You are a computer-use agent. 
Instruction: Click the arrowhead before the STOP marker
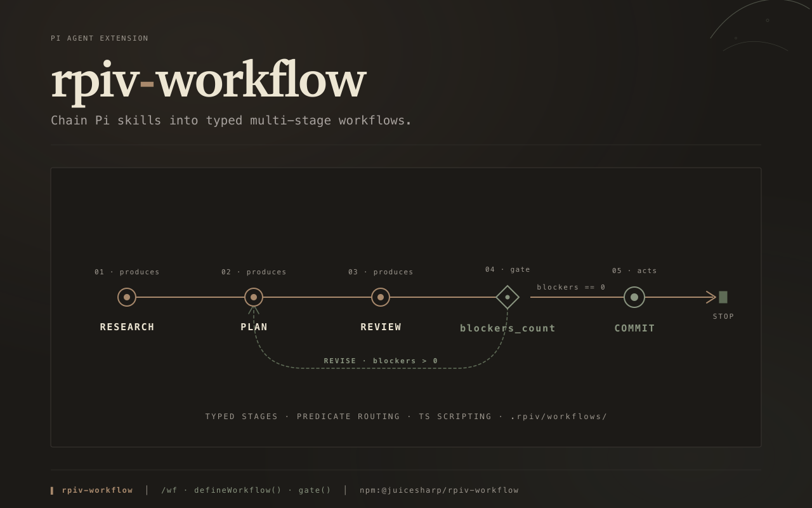pos(711,297)
